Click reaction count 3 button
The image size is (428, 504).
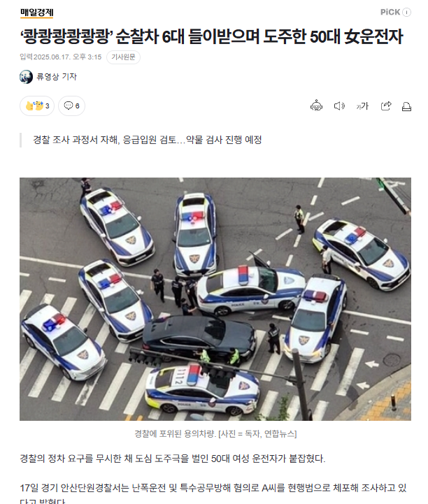[x=37, y=106]
